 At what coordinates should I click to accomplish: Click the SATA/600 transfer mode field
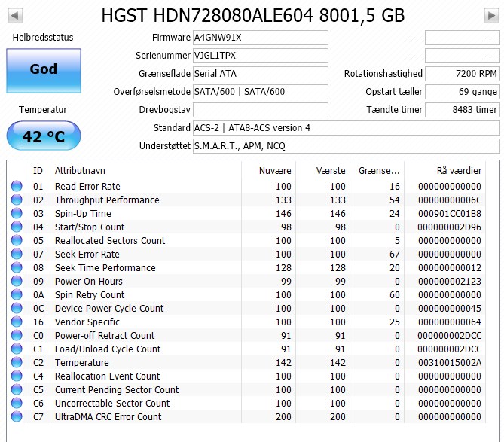261,92
